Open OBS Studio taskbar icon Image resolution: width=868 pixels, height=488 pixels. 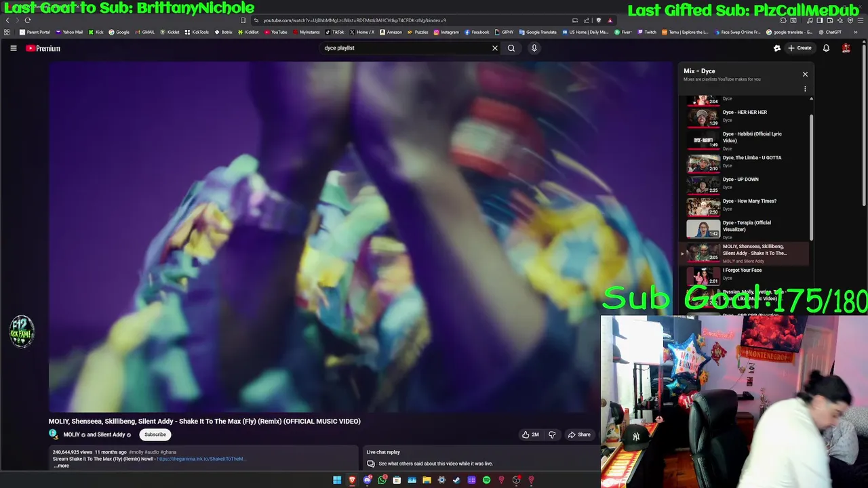tap(516, 480)
